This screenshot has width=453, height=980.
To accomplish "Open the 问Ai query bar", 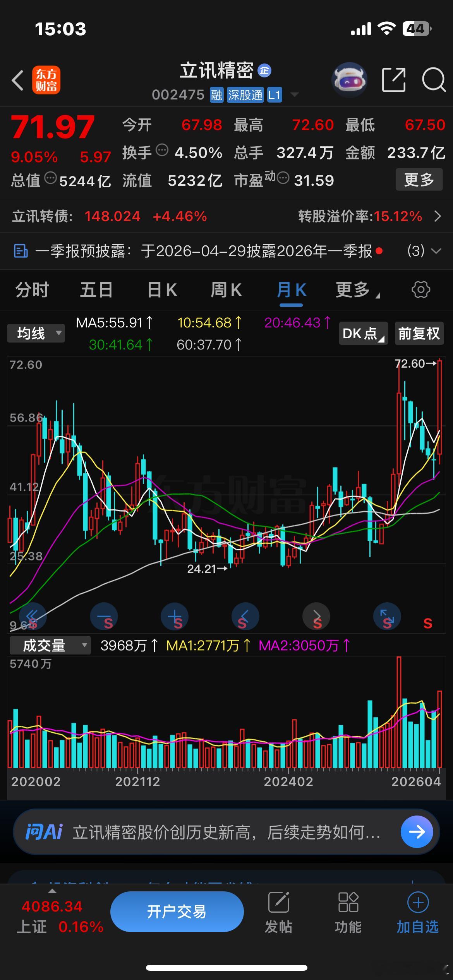I will click(x=226, y=832).
